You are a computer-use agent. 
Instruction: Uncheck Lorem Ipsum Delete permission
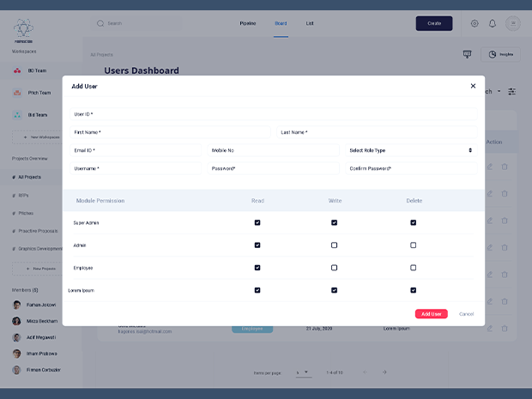pos(414,290)
